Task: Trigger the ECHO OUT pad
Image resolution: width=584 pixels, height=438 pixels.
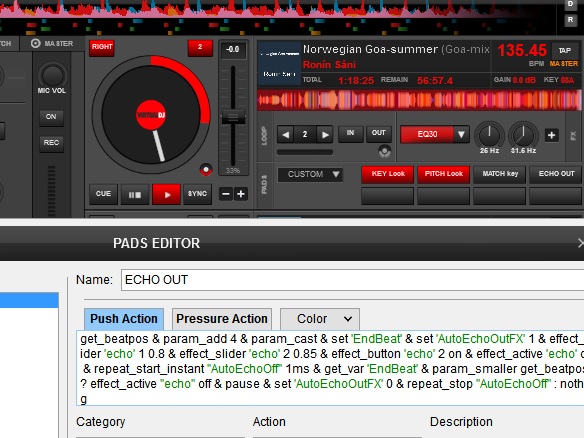Action: pyautogui.click(x=556, y=174)
